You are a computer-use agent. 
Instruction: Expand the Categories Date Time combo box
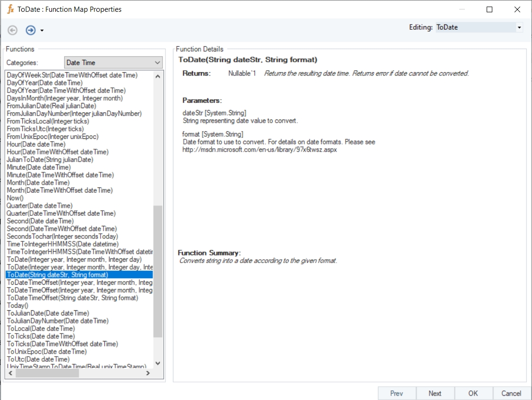point(157,62)
